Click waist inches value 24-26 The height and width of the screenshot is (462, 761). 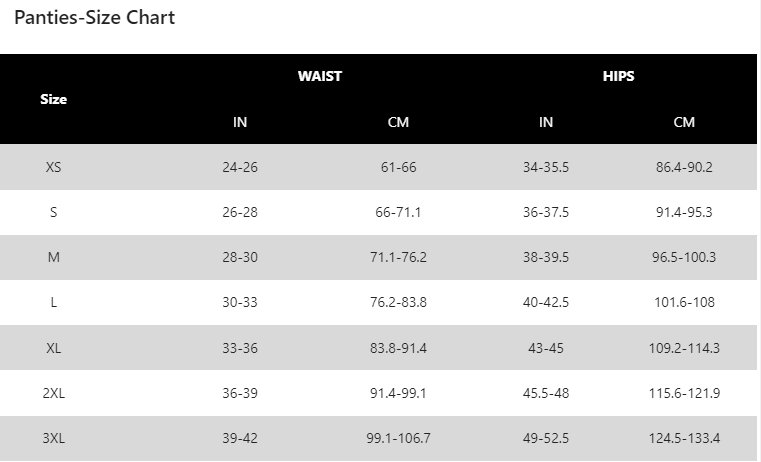[240, 167]
